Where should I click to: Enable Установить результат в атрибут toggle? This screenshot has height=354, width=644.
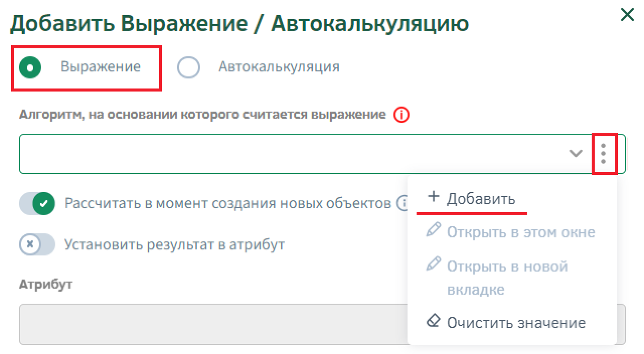37,245
